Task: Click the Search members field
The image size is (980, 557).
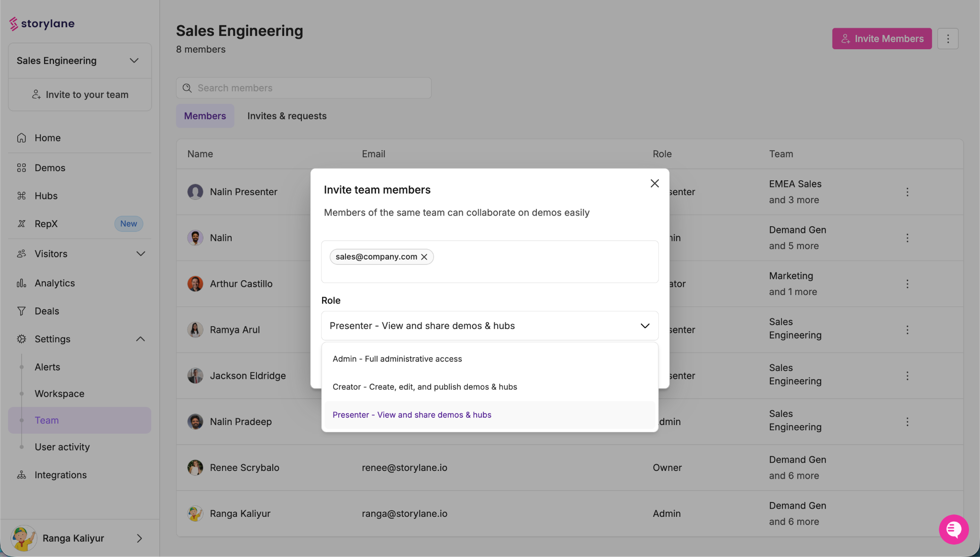Action: pos(303,88)
